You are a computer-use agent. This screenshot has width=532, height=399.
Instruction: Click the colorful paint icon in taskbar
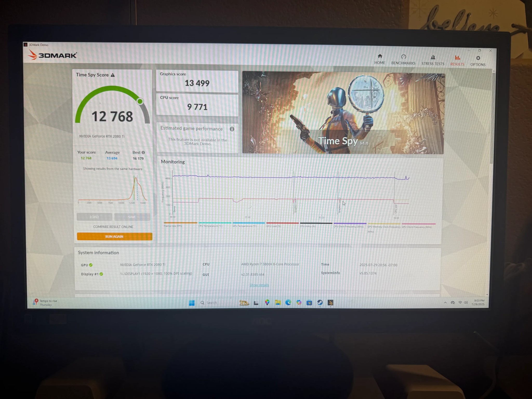click(267, 302)
